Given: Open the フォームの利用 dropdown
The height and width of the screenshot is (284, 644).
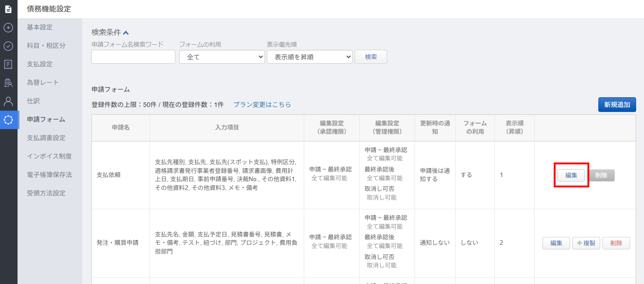Looking at the screenshot, I should (222, 57).
